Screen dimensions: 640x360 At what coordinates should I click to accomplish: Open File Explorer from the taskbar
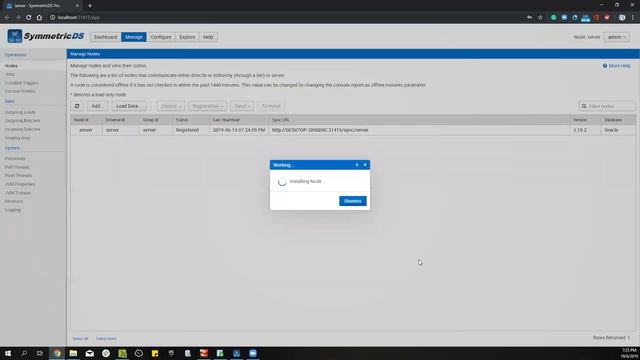click(x=73, y=353)
